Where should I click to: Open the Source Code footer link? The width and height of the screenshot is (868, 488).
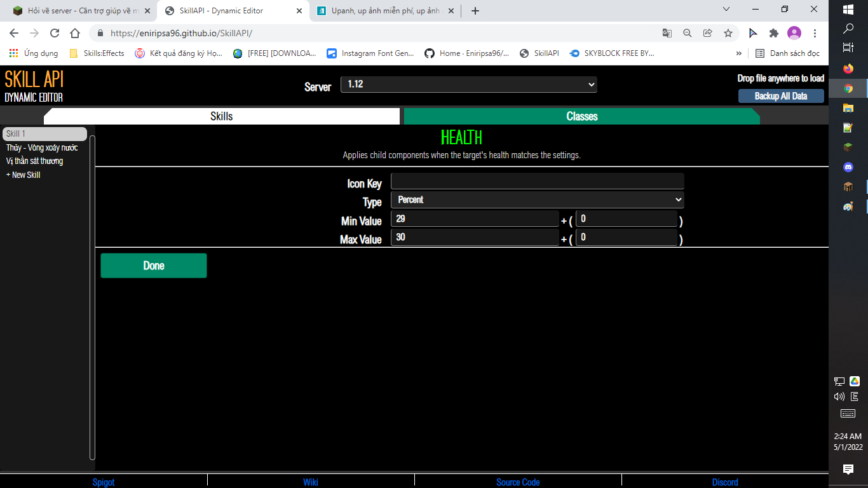[x=518, y=482]
